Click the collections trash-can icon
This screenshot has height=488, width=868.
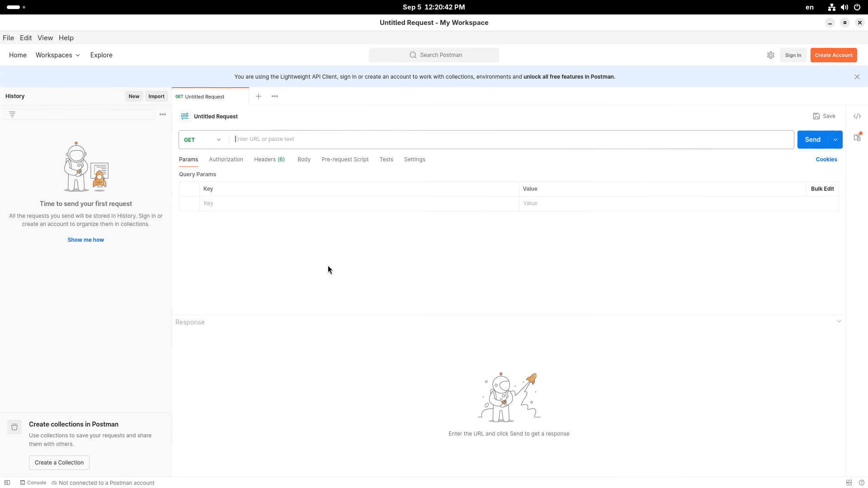click(14, 427)
